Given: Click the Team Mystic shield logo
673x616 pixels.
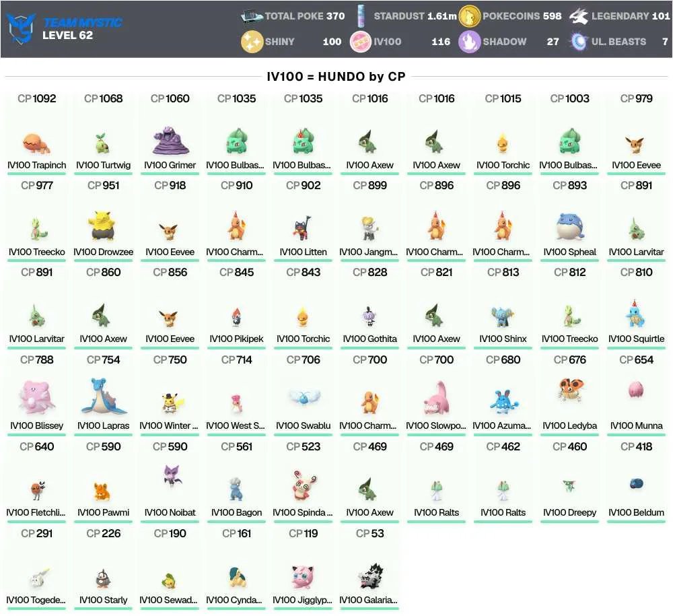Looking at the screenshot, I should [21, 28].
